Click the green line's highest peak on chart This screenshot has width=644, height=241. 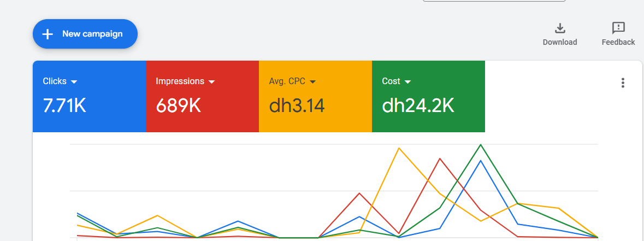tap(481, 145)
